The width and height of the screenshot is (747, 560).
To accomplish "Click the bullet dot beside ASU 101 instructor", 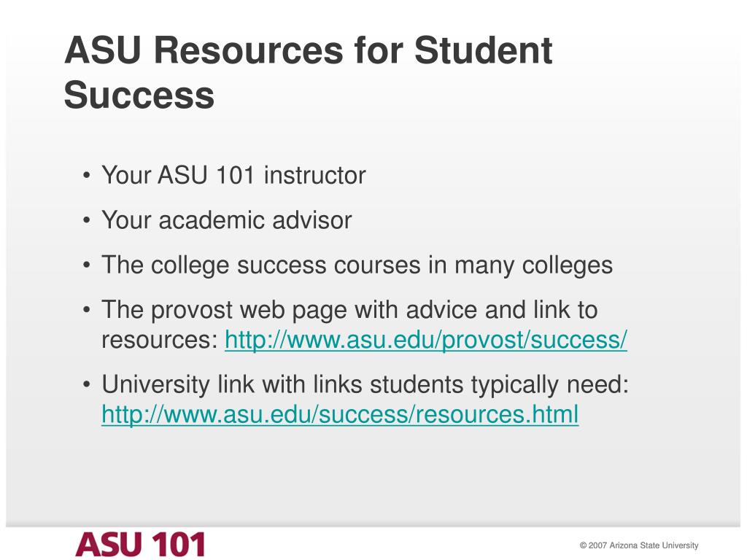I will (x=86, y=176).
